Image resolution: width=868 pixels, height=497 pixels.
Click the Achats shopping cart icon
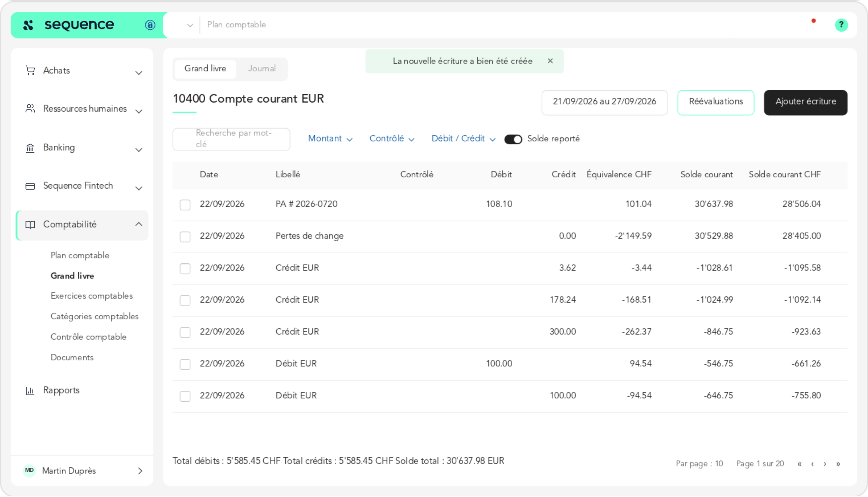point(30,70)
